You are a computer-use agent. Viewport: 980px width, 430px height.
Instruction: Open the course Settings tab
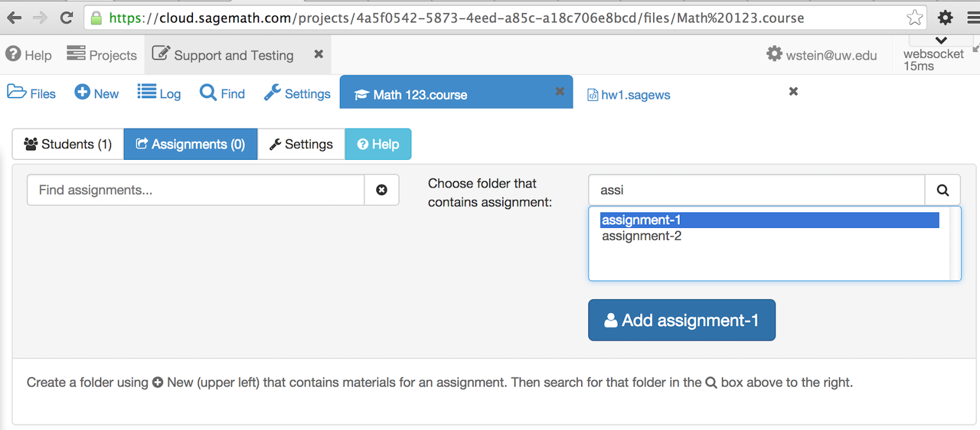tap(301, 145)
